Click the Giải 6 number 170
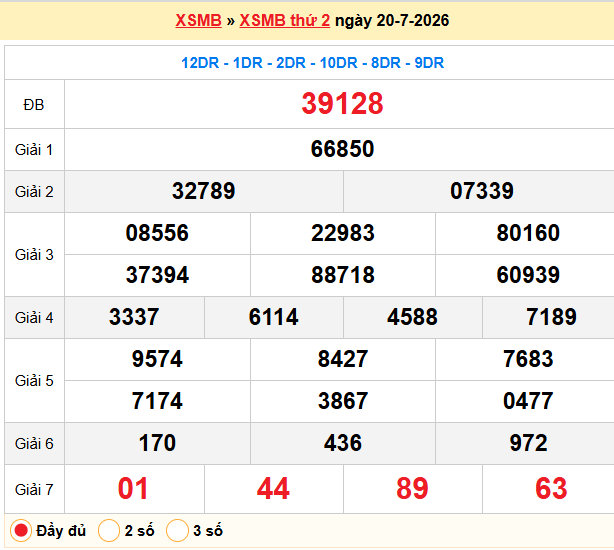Viewport: 614px width, 550px height. (x=157, y=443)
